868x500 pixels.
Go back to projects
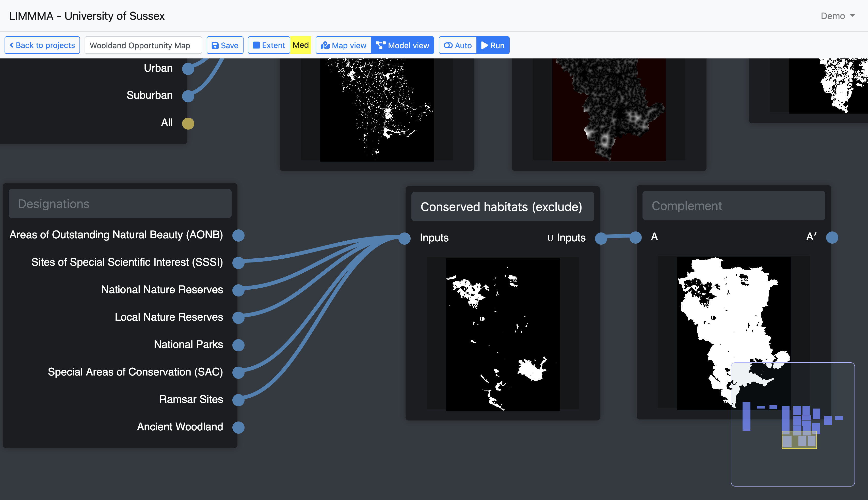(42, 45)
